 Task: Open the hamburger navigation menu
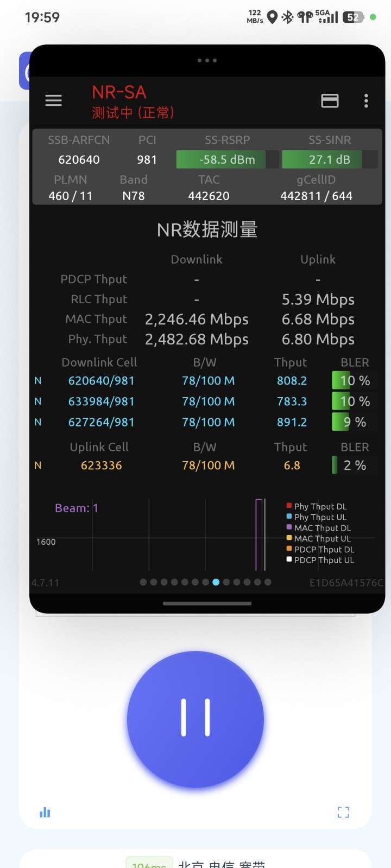[x=53, y=100]
